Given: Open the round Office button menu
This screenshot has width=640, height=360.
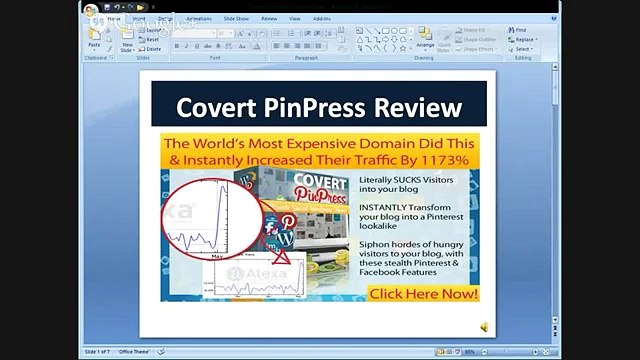Looking at the screenshot, I should 91,11.
